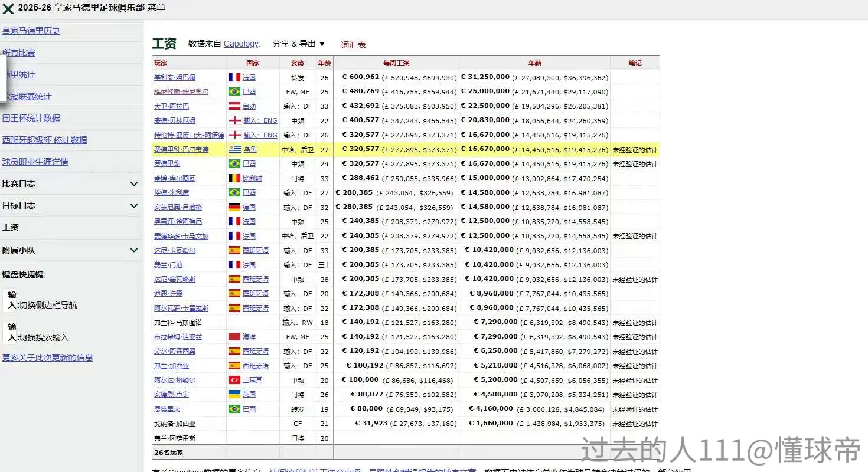This screenshot has width=868, height=472.
Task: Click the Spain flag in 达尼·塞瓦略斯 row
Action: (x=234, y=279)
